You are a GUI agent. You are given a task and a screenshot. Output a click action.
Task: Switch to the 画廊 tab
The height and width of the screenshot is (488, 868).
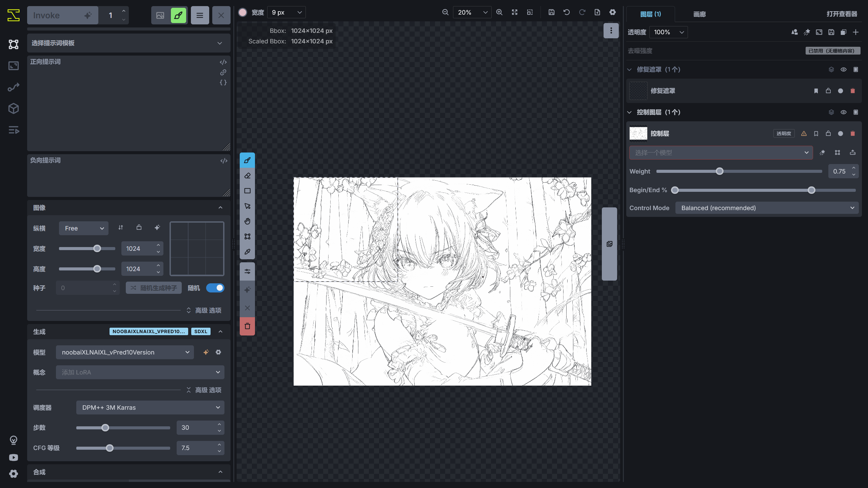click(700, 14)
